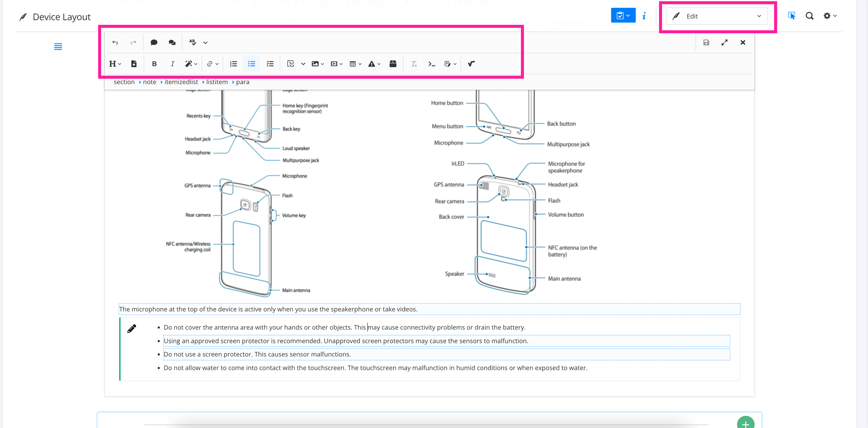Open search
The height and width of the screenshot is (428, 868).
809,16
